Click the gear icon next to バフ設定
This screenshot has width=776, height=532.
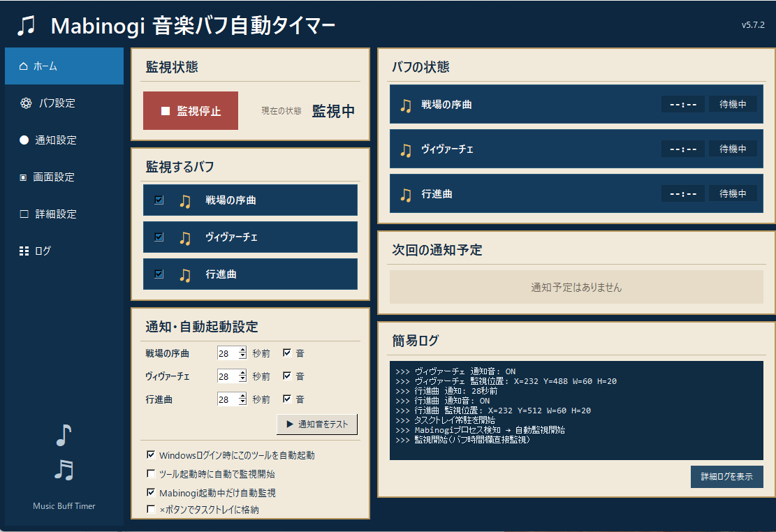[x=26, y=103]
